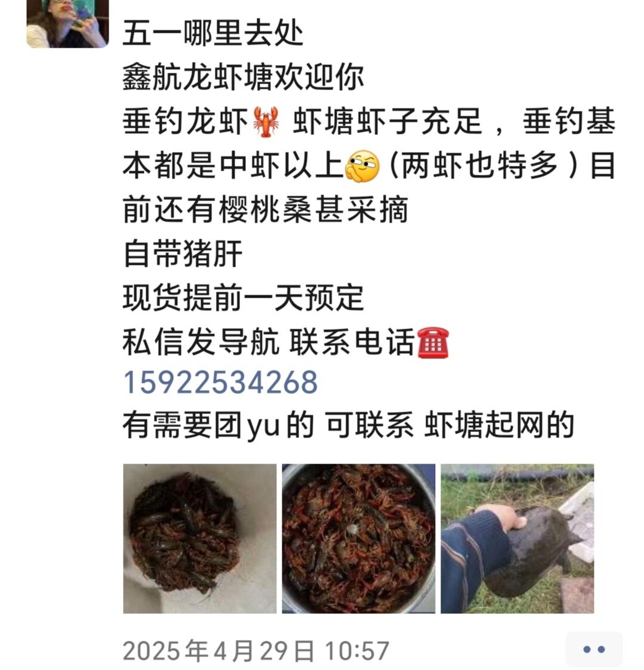The height and width of the screenshot is (670, 644).
Task: Click the text 自带猪肝
Action: [x=183, y=254]
